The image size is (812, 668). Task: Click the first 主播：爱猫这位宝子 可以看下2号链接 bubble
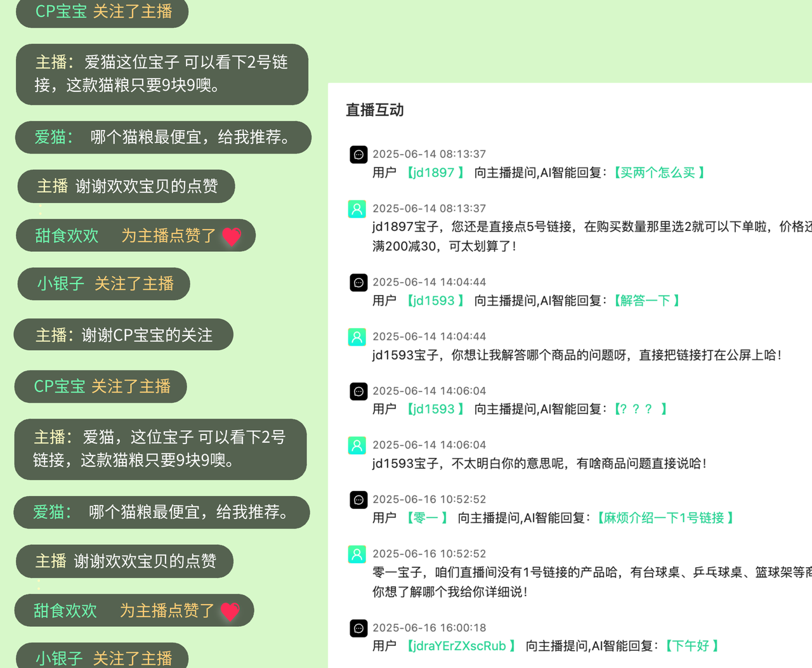tap(162, 74)
